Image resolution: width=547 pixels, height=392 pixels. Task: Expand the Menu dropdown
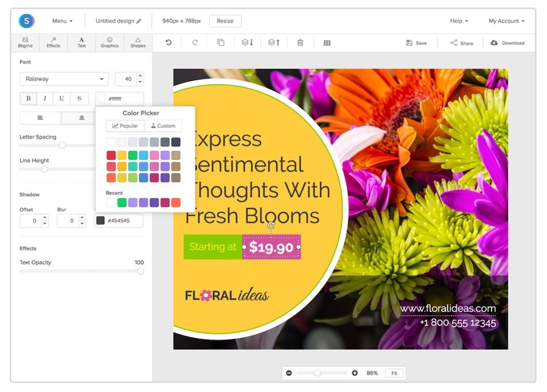tap(62, 21)
